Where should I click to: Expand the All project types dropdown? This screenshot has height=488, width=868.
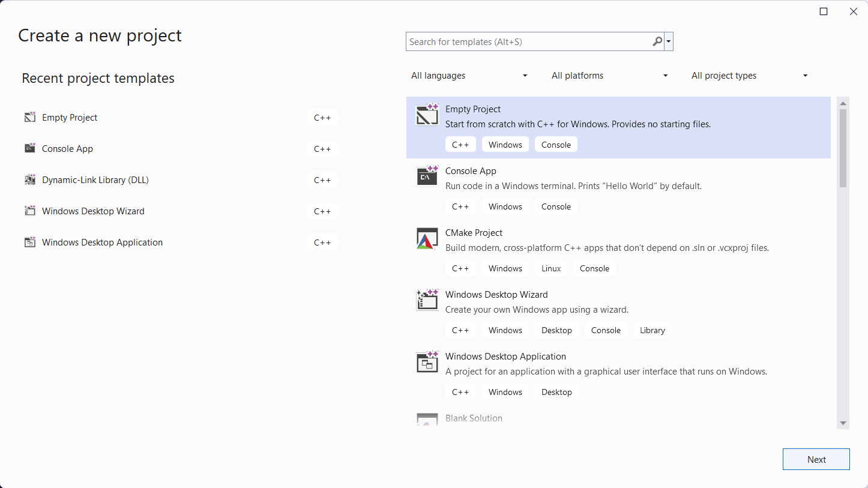click(749, 76)
